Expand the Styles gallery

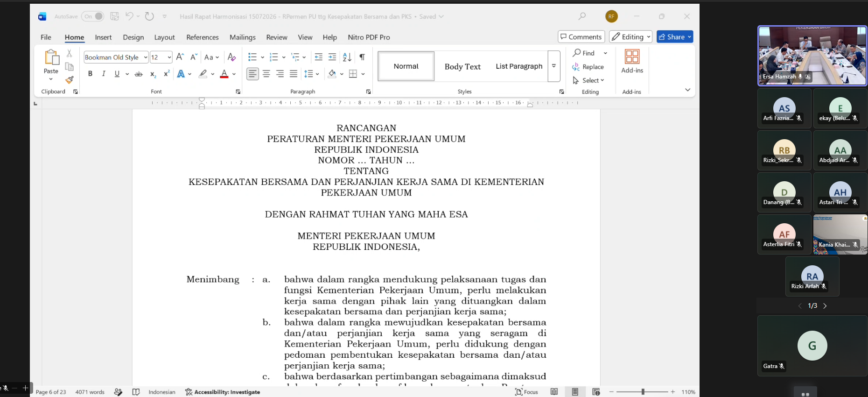tap(554, 66)
